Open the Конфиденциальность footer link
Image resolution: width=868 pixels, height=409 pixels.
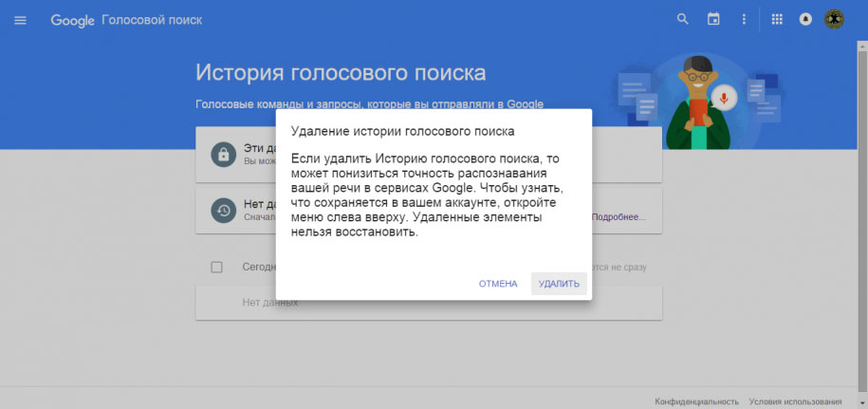point(697,401)
